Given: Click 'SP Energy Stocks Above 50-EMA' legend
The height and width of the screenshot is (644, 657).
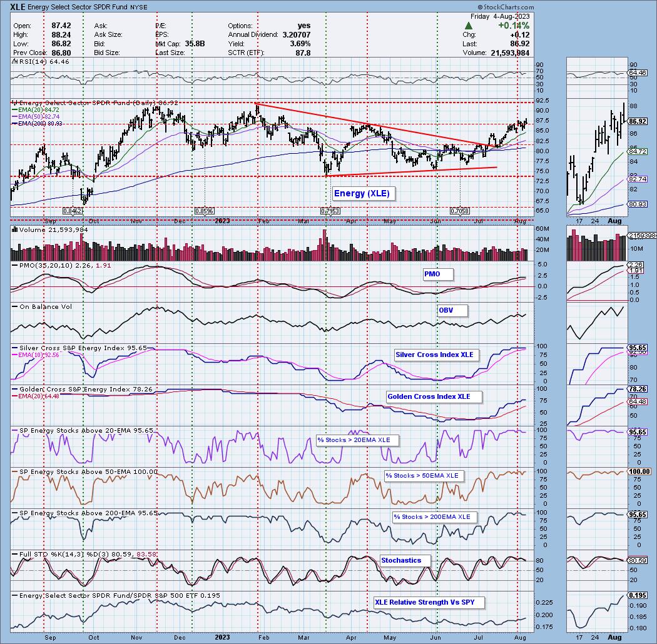Looking at the screenshot, I should pos(84,472).
